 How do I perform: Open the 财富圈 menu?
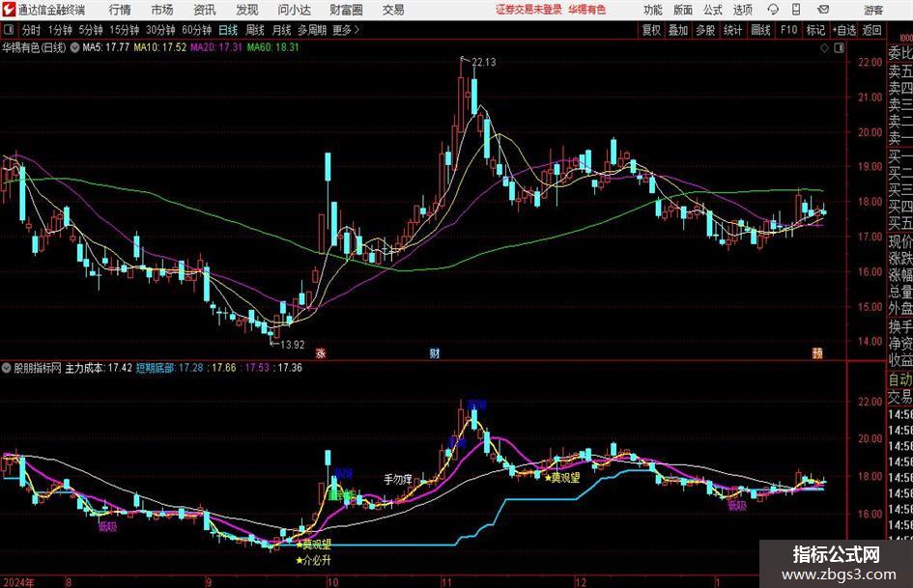pos(346,10)
